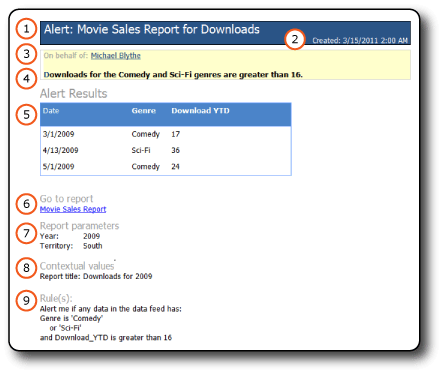Click the Download YTD column header

pos(200,111)
